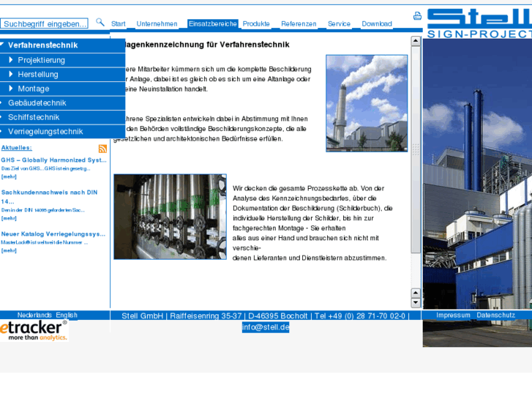Image resolution: width=532 pixels, height=399 pixels.
Task: Click the Stell GmbH address footer text
Action: tap(266, 316)
